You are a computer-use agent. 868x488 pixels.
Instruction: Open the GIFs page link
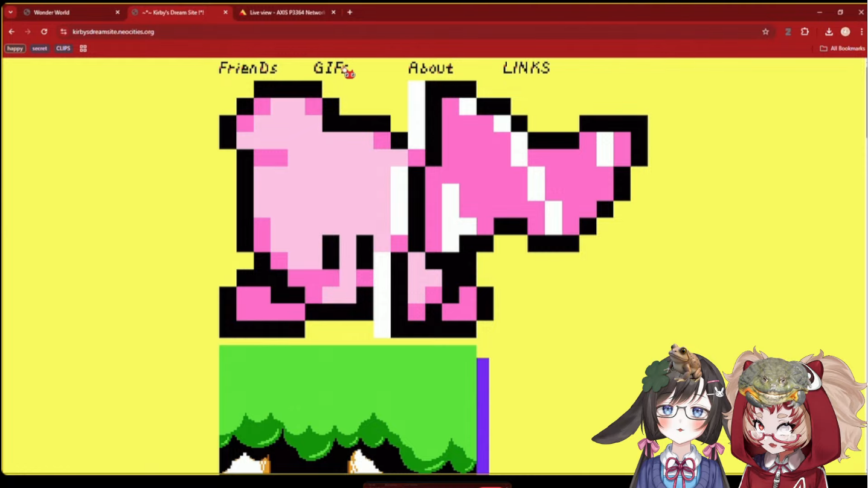[331, 68]
